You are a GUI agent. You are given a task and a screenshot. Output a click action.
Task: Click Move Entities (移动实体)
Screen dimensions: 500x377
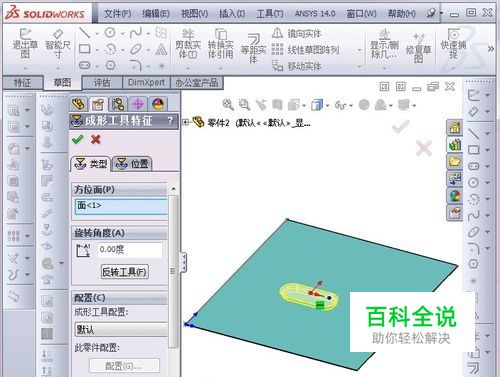(x=296, y=66)
